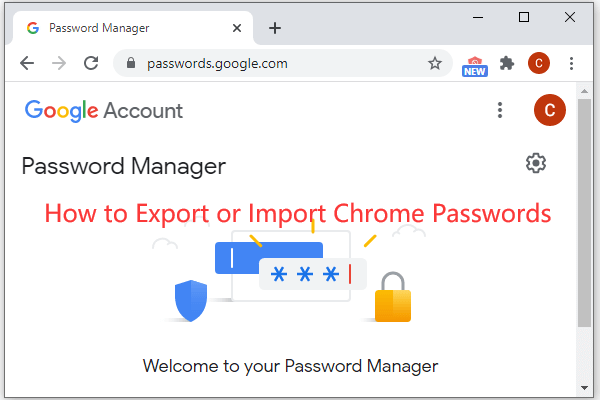Screen dimensions: 600x400
Task: Bookmark this page with the star icon
Action: [435, 63]
